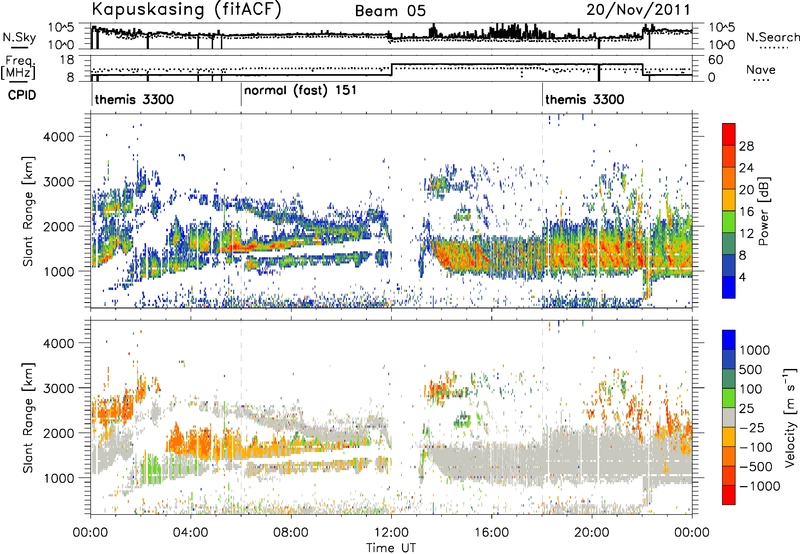Select the blue top segment of velocity colorbar
This screenshot has width=800, height=554.
[x=729, y=340]
